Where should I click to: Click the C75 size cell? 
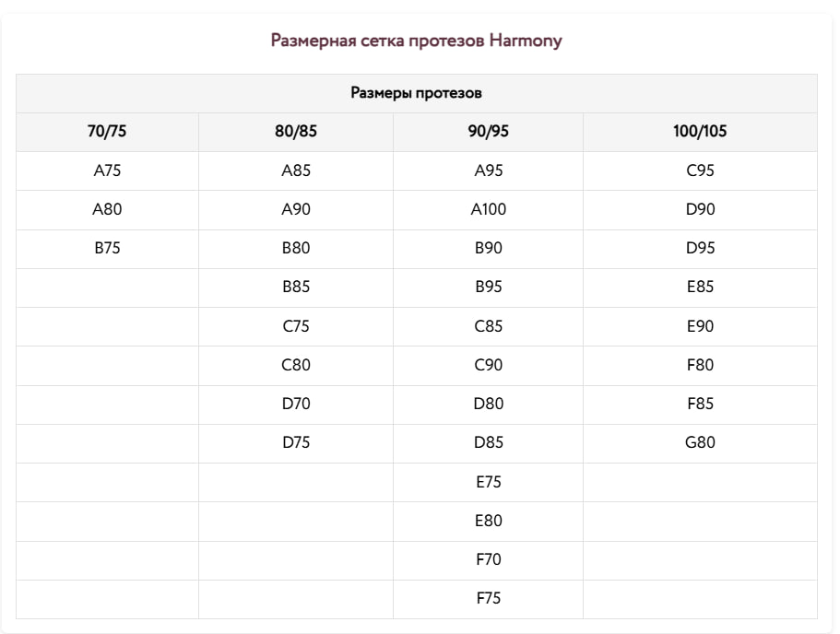point(296,326)
